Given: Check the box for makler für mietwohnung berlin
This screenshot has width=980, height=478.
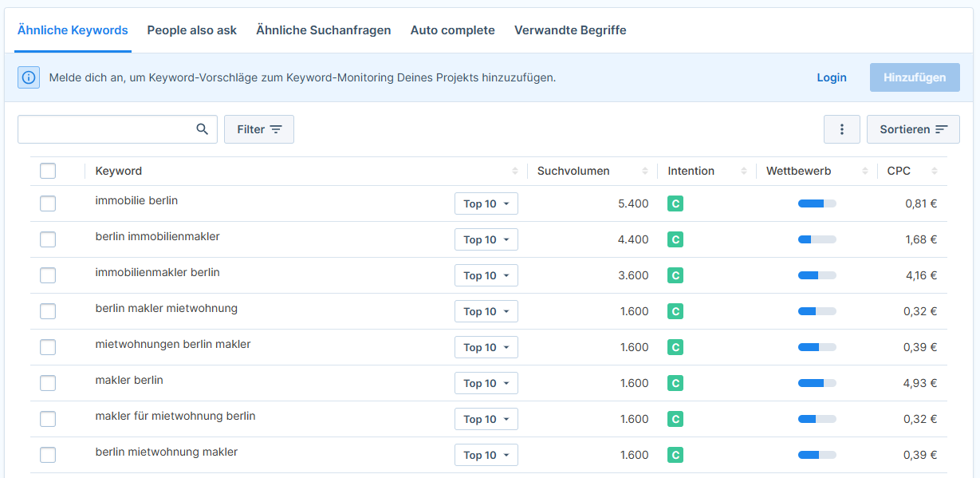Looking at the screenshot, I should tap(48, 419).
